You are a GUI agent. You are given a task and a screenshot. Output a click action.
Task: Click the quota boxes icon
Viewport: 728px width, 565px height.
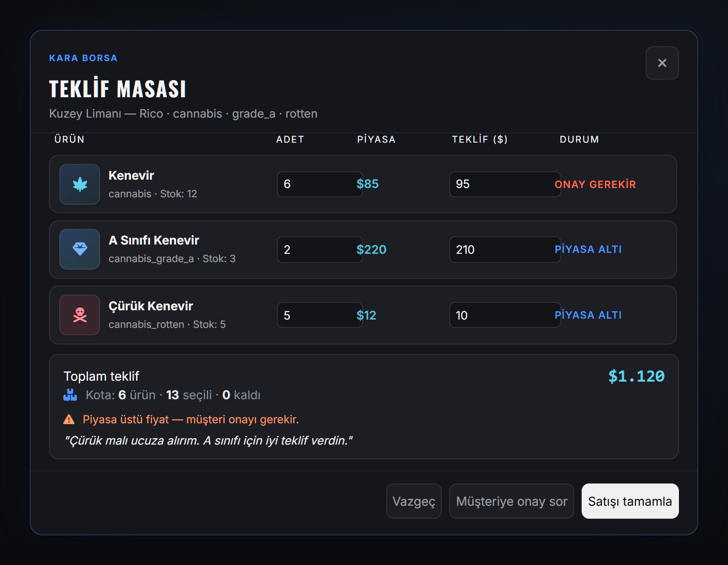[x=70, y=395]
